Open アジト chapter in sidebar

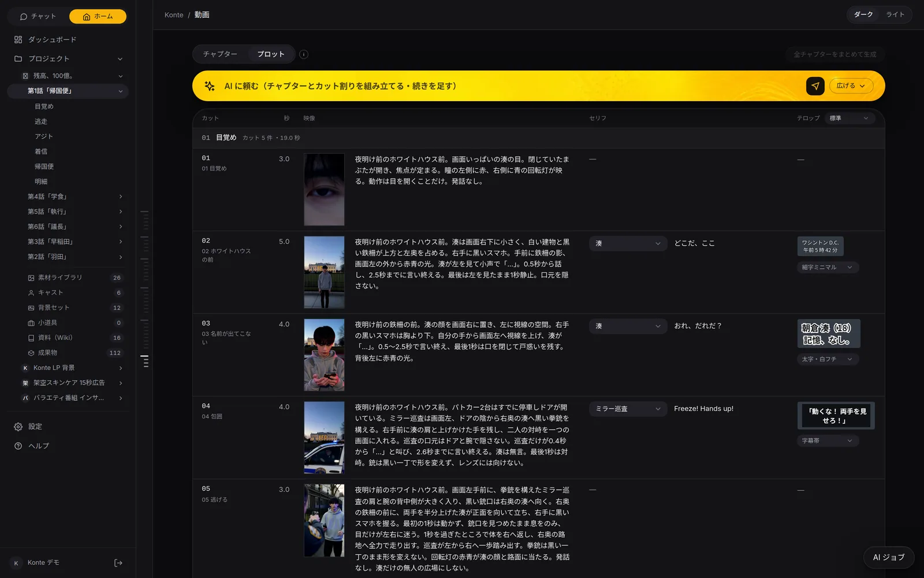(44, 137)
